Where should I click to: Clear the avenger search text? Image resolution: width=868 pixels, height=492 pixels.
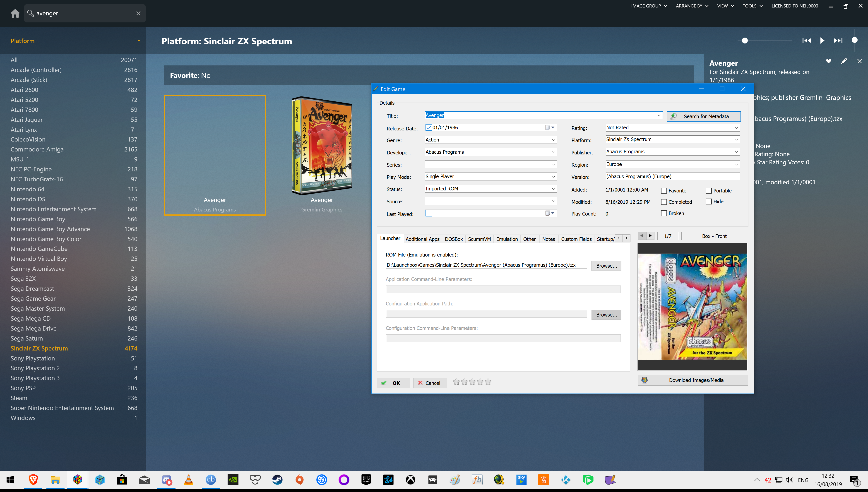(x=138, y=13)
